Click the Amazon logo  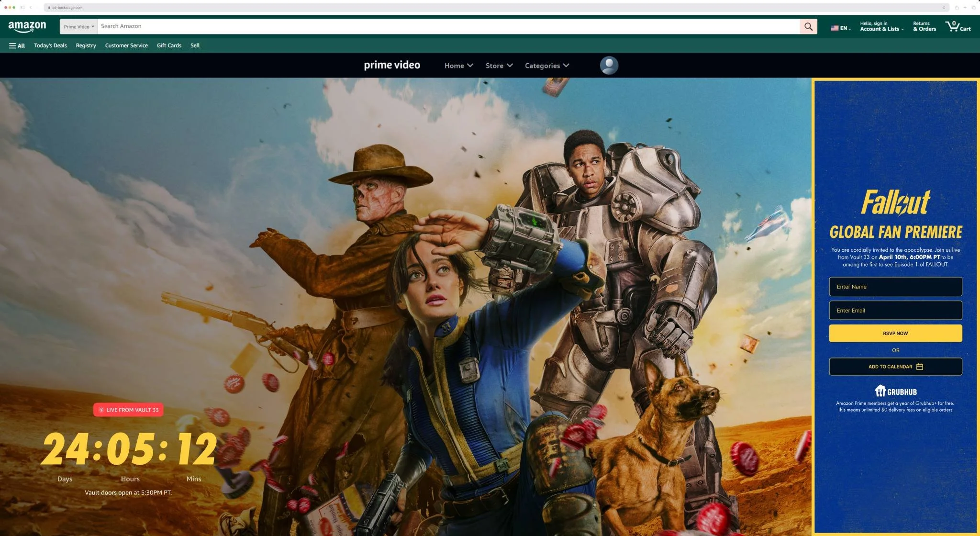tap(27, 26)
